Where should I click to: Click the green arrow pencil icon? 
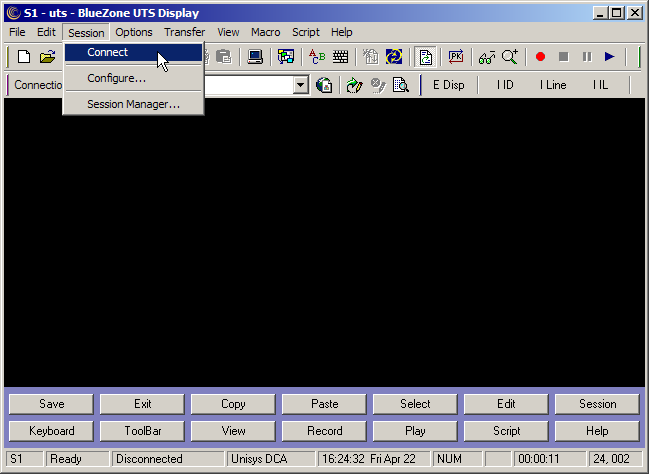pos(354,85)
